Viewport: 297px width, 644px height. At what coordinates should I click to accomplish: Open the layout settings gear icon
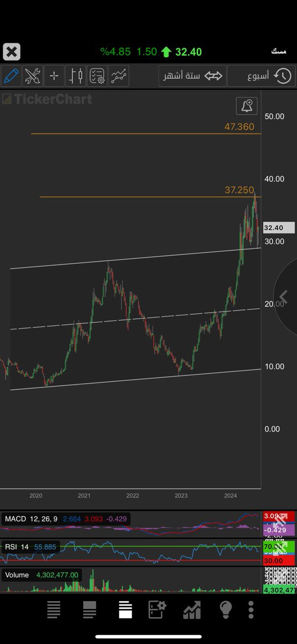(157, 610)
